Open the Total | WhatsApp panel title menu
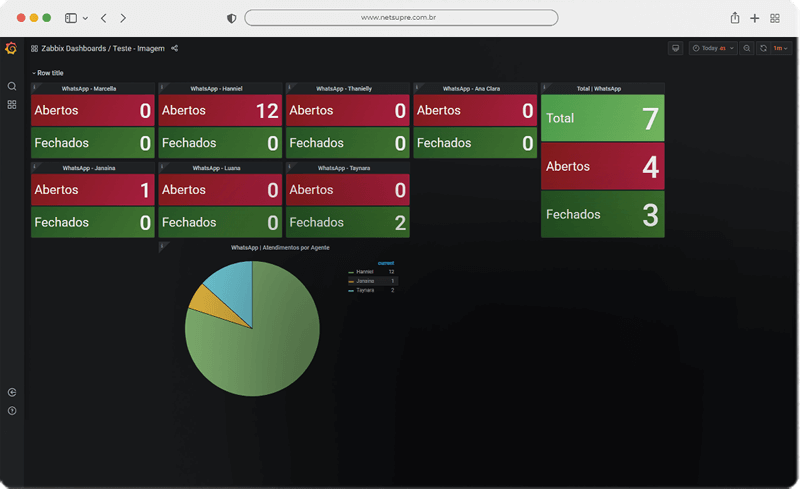 [599, 88]
